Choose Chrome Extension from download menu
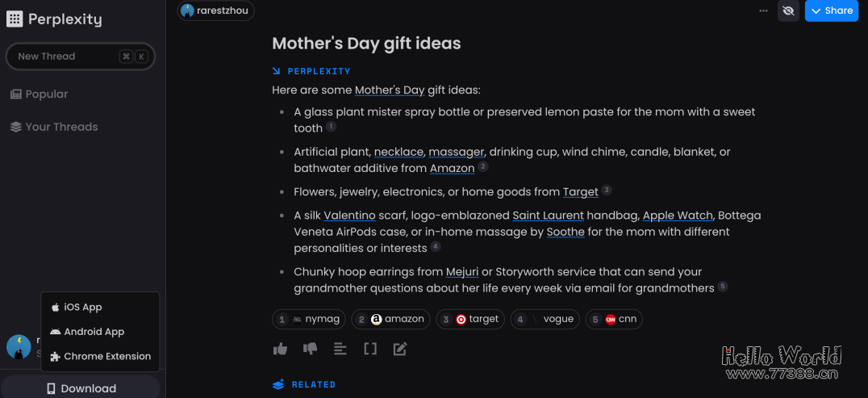This screenshot has height=398, width=868. (106, 356)
